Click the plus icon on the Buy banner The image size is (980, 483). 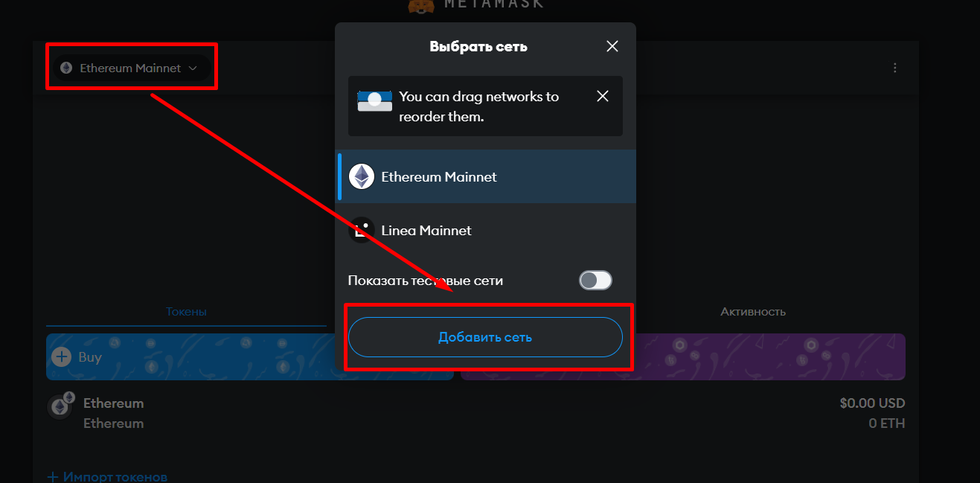[61, 357]
